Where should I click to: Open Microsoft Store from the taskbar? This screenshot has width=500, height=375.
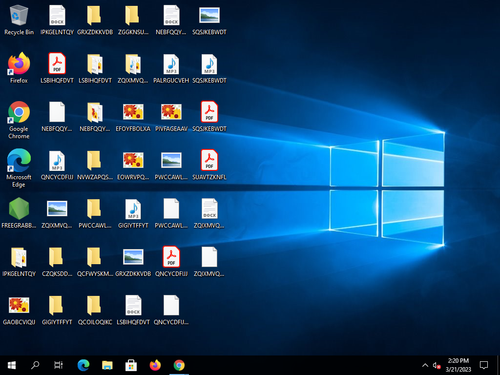(x=131, y=365)
